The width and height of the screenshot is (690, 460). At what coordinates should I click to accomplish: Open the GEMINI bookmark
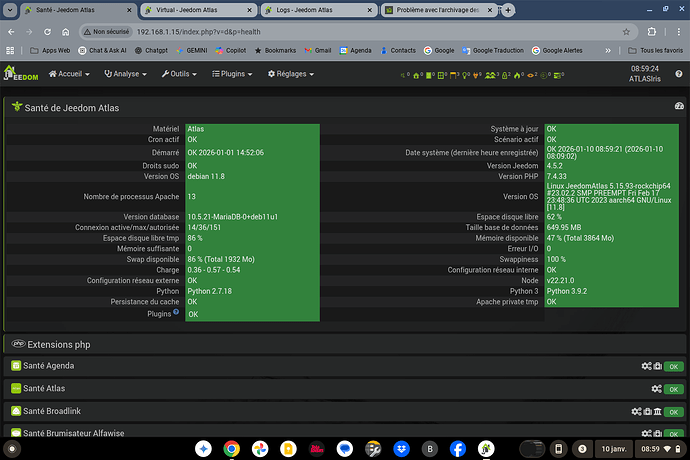[191, 51]
